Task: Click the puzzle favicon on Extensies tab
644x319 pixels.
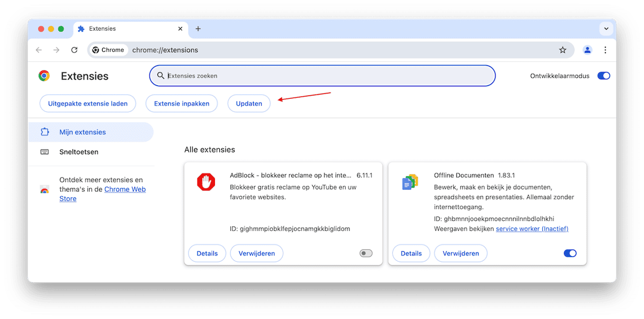Action: coord(81,29)
